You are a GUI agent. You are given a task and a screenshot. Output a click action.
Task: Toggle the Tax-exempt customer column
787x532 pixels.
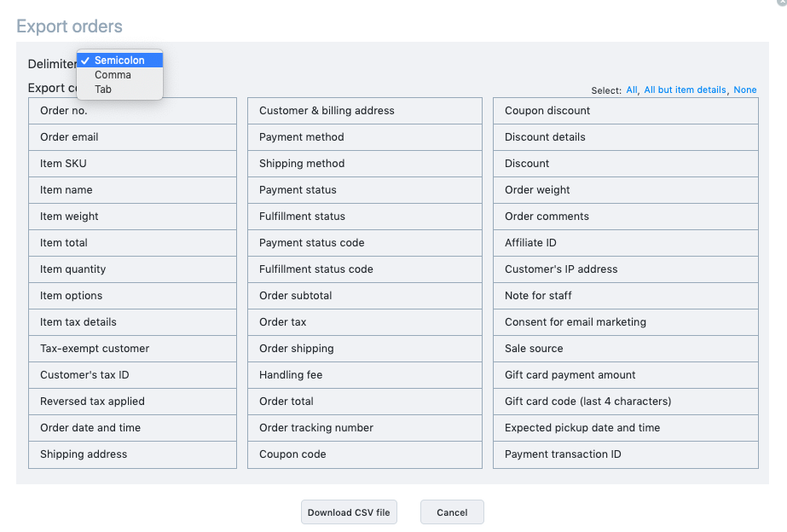coord(132,349)
